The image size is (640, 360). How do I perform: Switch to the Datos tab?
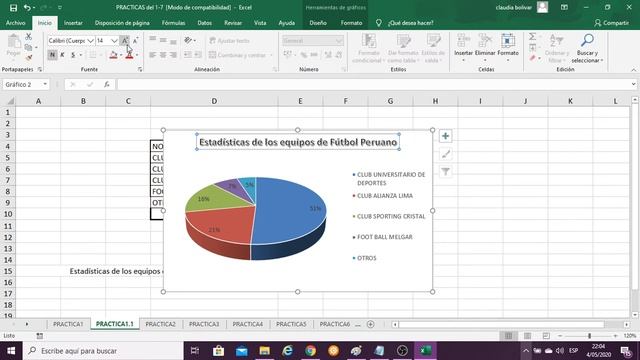(204, 23)
